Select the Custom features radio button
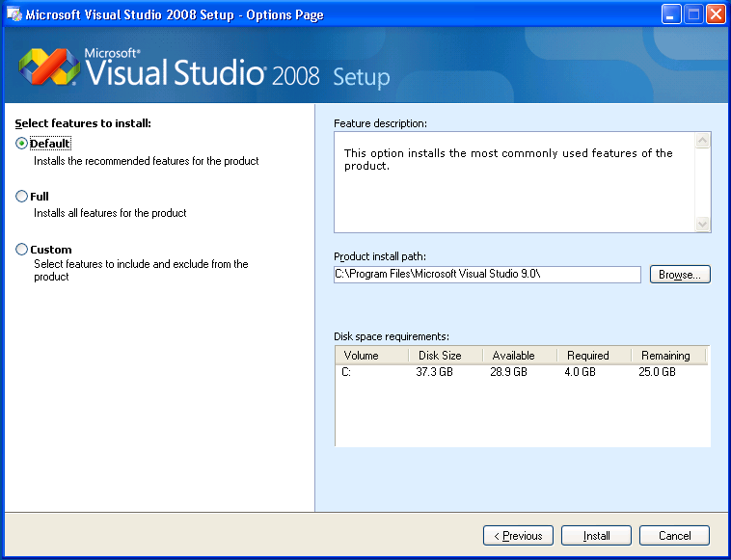The image size is (731, 560). pyautogui.click(x=22, y=250)
